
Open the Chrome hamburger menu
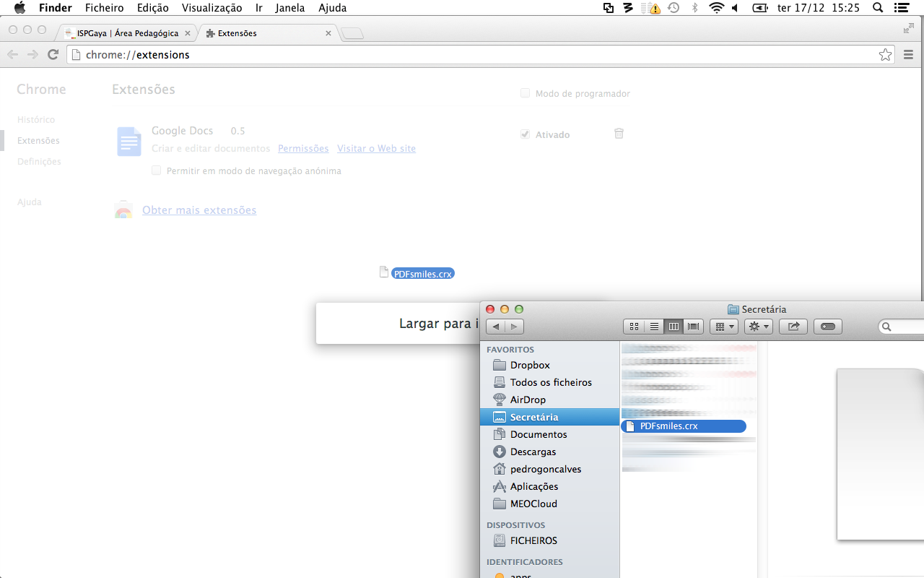tap(909, 55)
